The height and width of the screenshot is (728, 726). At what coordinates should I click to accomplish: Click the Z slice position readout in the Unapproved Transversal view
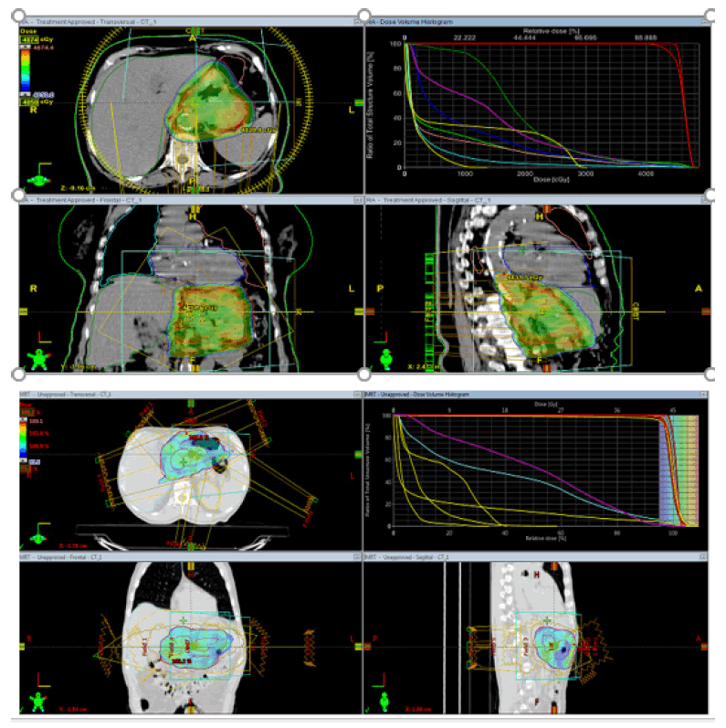point(73,546)
